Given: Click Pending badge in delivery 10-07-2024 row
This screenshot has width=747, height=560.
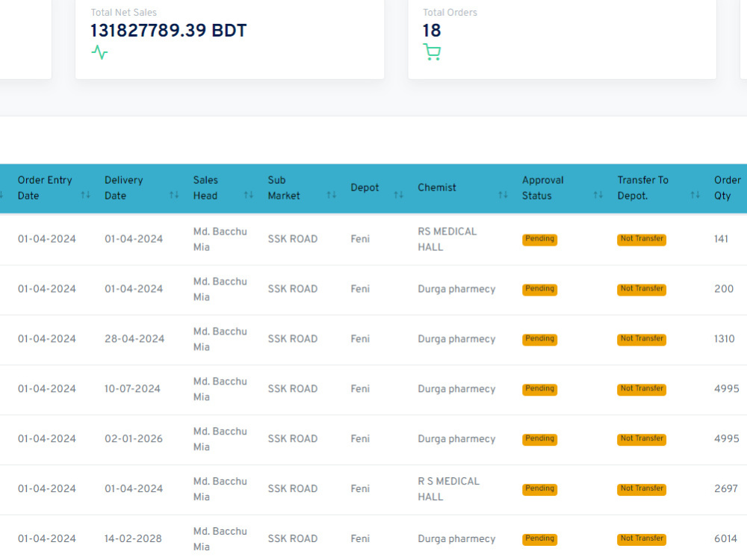Looking at the screenshot, I should point(540,389).
